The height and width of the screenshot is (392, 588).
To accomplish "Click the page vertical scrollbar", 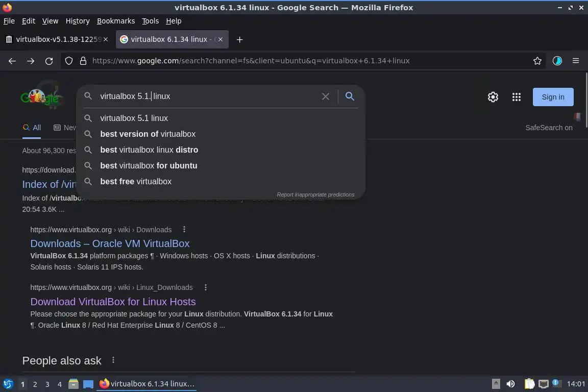I will (586, 101).
